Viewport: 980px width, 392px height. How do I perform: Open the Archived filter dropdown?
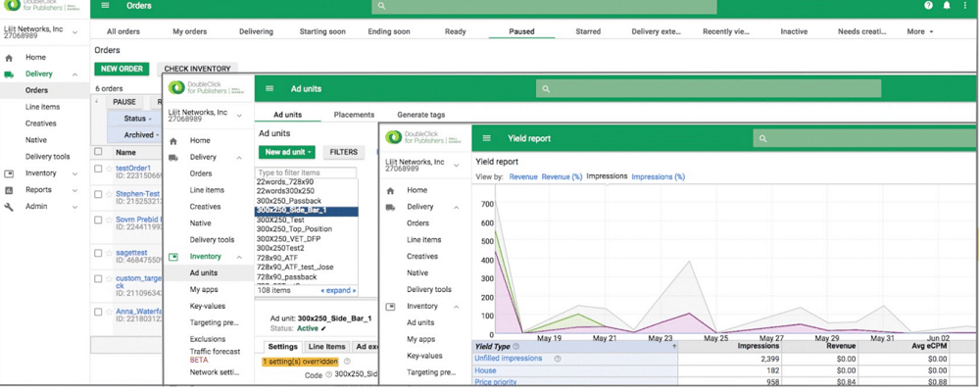point(139,134)
